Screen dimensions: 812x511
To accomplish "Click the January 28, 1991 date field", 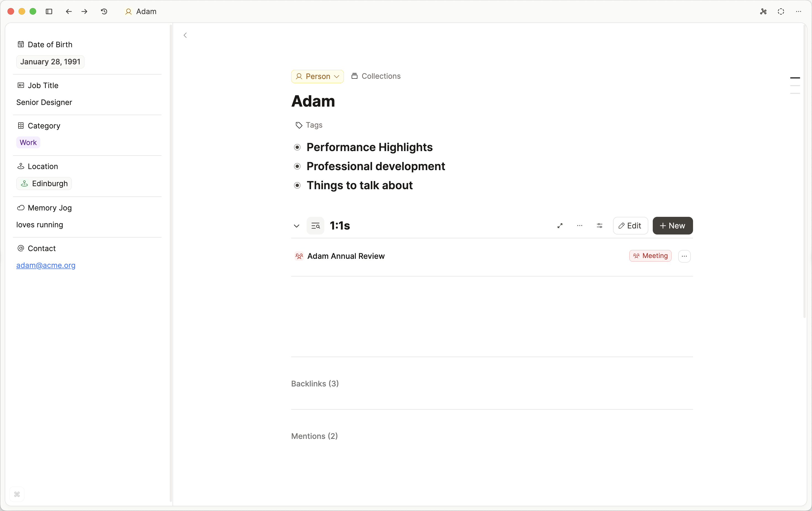I will [50, 62].
